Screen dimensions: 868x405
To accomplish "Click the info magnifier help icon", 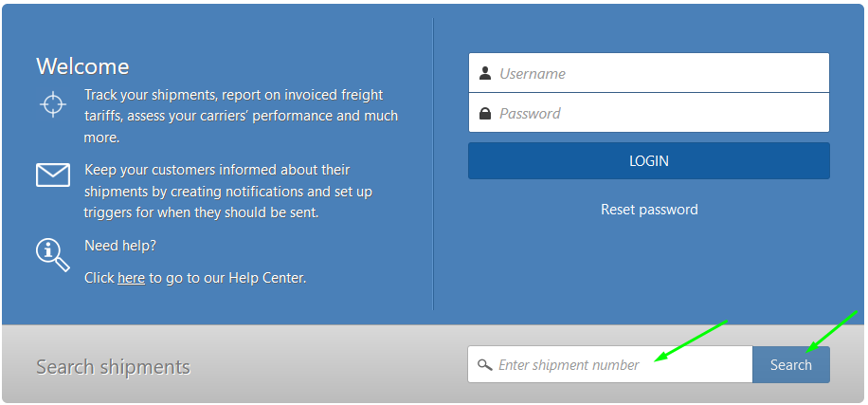I will click(x=52, y=254).
